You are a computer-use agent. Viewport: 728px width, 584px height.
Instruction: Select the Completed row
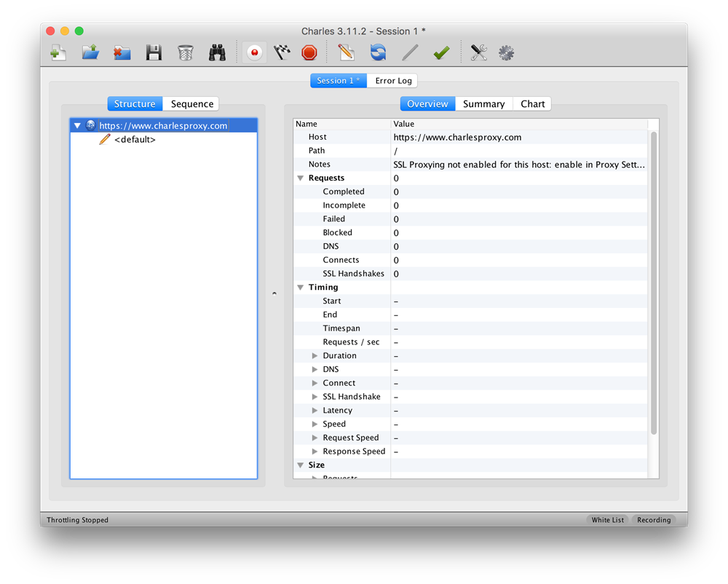pyautogui.click(x=470, y=192)
